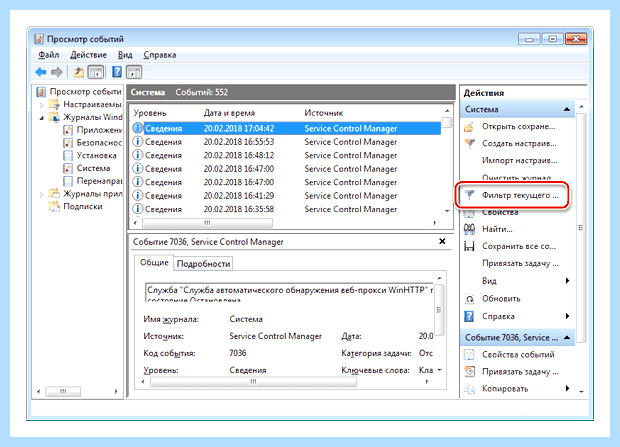Viewport: 620px width, 447px height.
Task: Collapse the Журналы Windows tree node
Action: [x=42, y=117]
